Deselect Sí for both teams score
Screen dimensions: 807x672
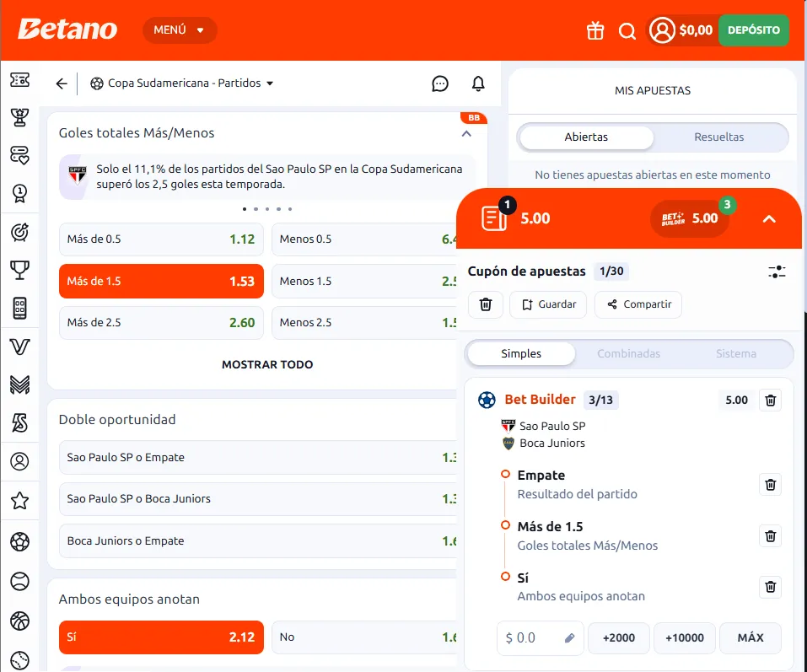click(x=161, y=637)
